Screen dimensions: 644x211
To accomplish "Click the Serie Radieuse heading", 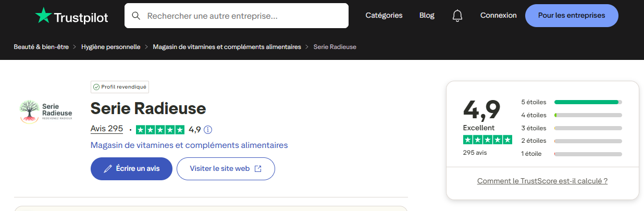I will [148, 108].
